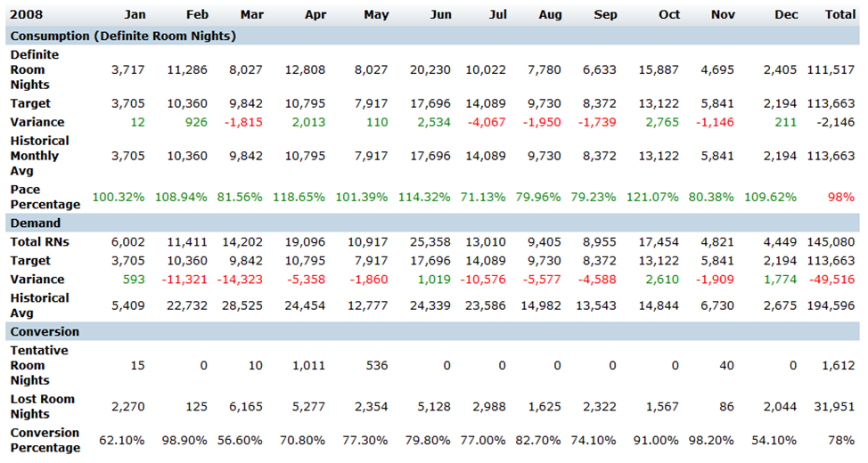The height and width of the screenshot is (463, 868).
Task: Click the 62.10% conversion percentage
Action: click(122, 441)
